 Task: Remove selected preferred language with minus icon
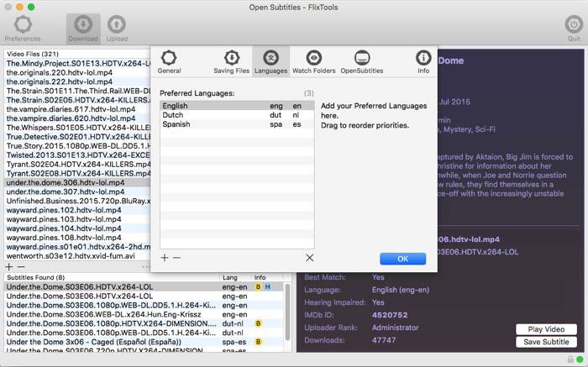[176, 258]
